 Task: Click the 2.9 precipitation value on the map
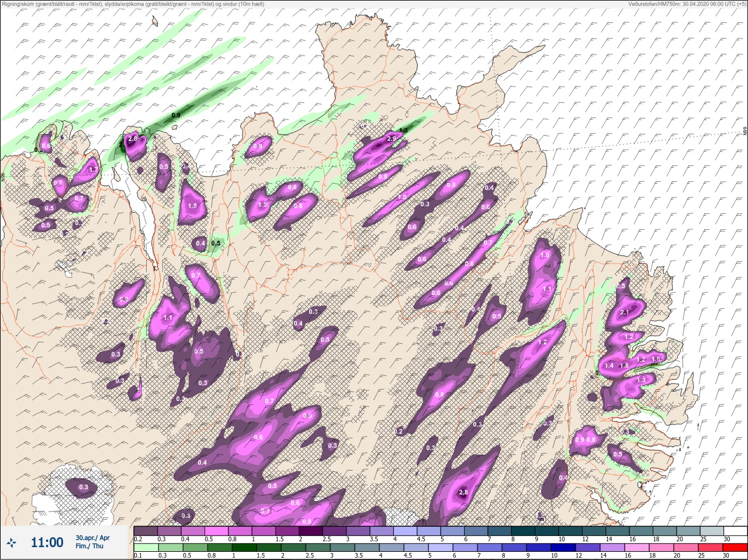click(x=392, y=138)
